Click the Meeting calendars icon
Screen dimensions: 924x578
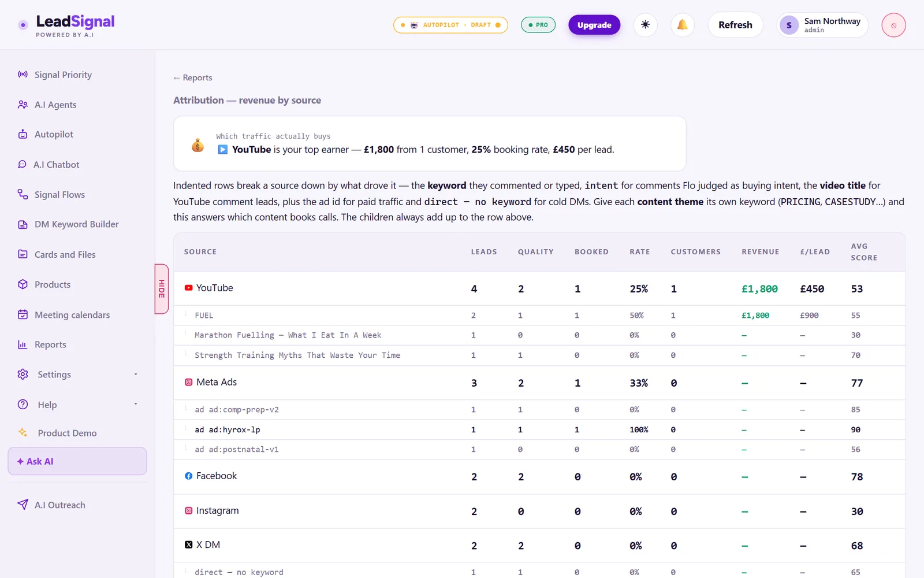23,314
